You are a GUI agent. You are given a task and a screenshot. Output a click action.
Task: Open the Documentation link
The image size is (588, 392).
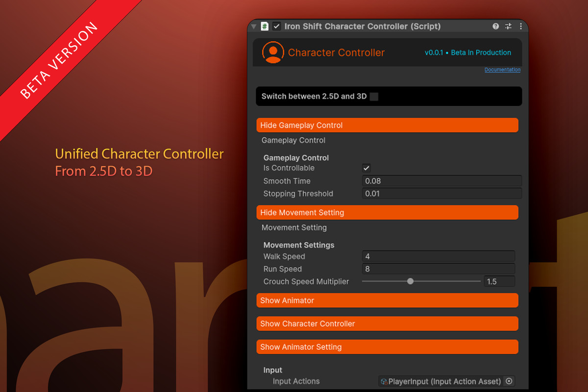tap(502, 70)
